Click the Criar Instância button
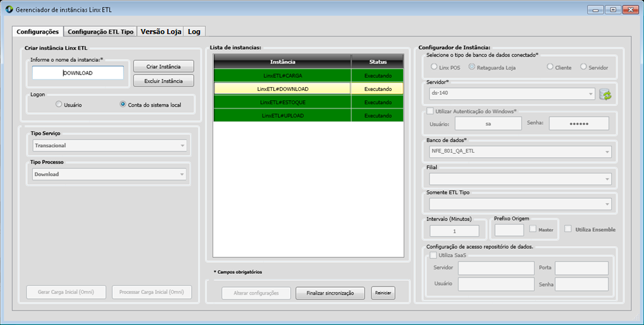 tap(163, 66)
